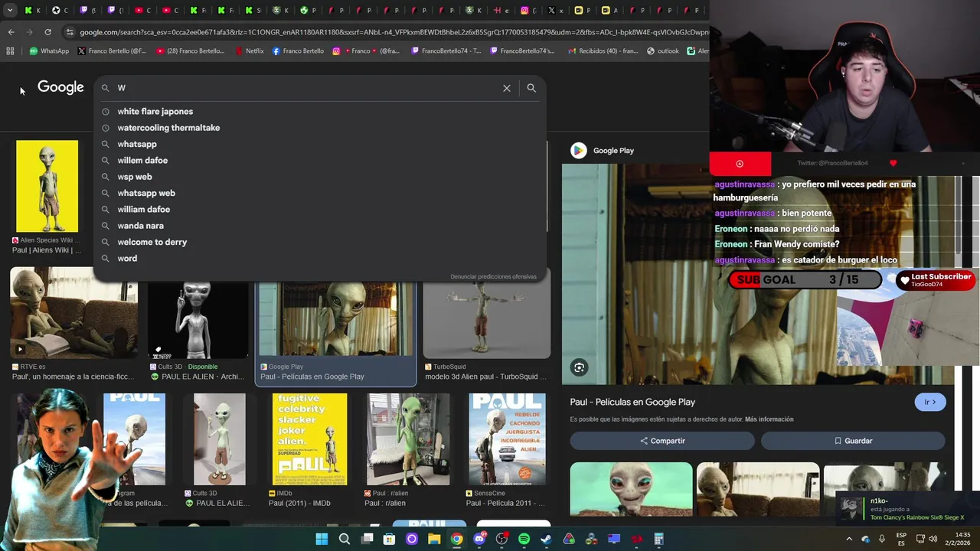
Task: Open Windows taskbar search
Action: 345,539
